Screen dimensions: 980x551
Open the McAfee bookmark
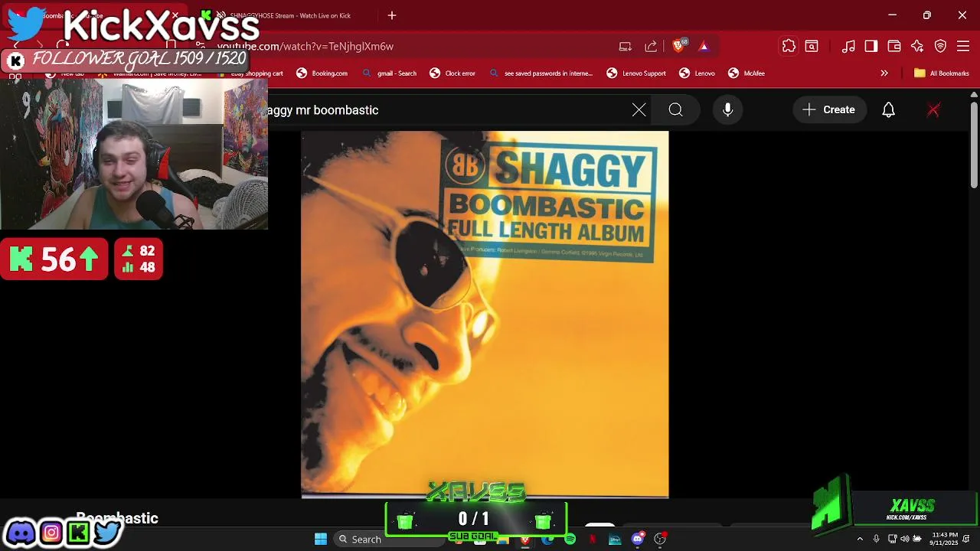pos(746,73)
